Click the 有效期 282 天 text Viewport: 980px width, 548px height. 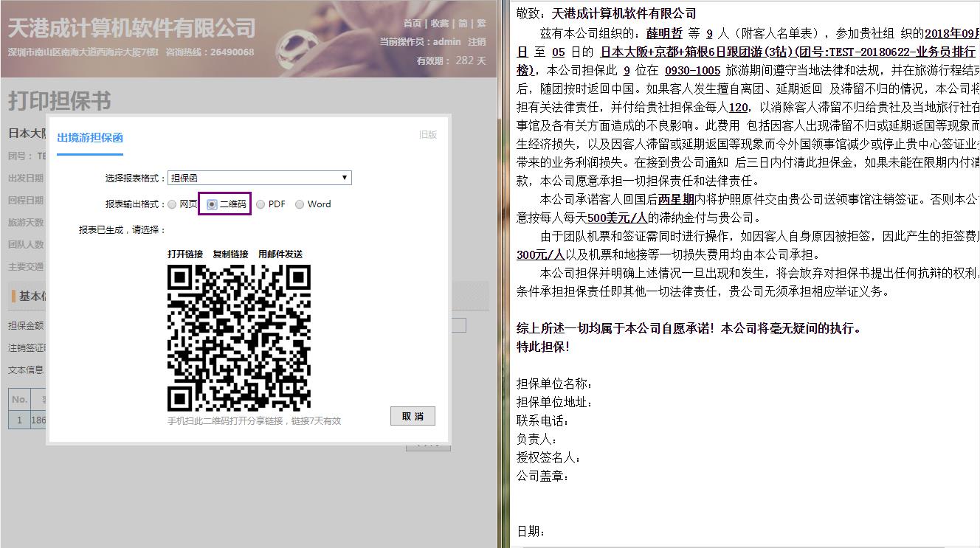[451, 60]
